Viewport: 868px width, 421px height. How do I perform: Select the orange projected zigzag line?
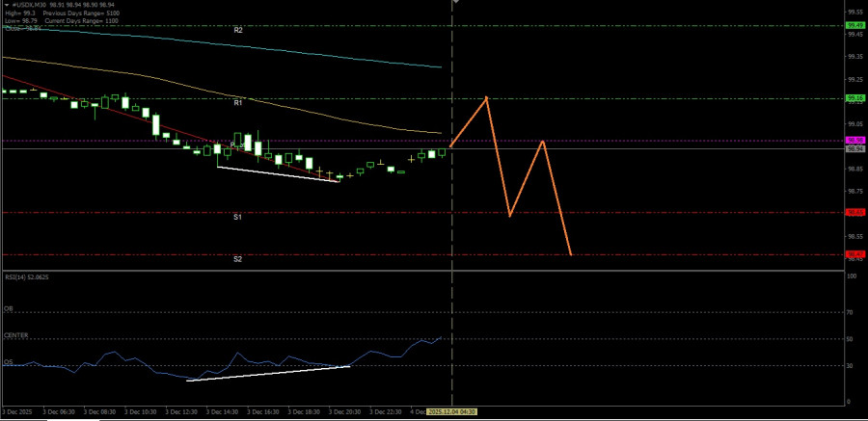[526, 177]
